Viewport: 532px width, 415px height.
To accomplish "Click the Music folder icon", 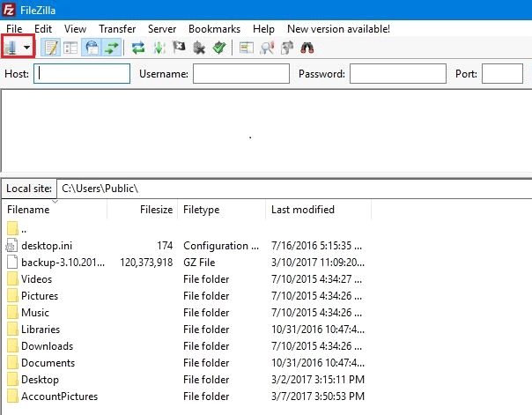I will click(x=12, y=313).
